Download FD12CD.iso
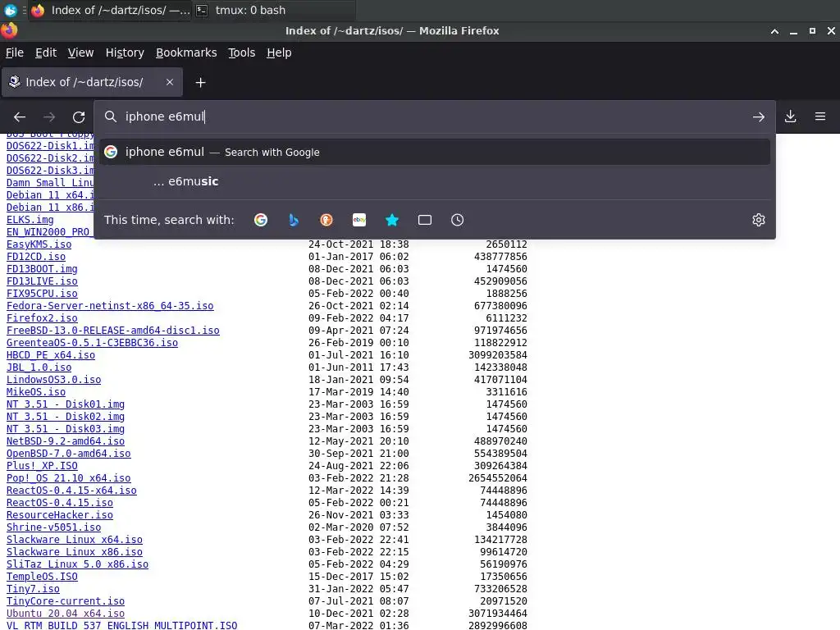 point(36,257)
